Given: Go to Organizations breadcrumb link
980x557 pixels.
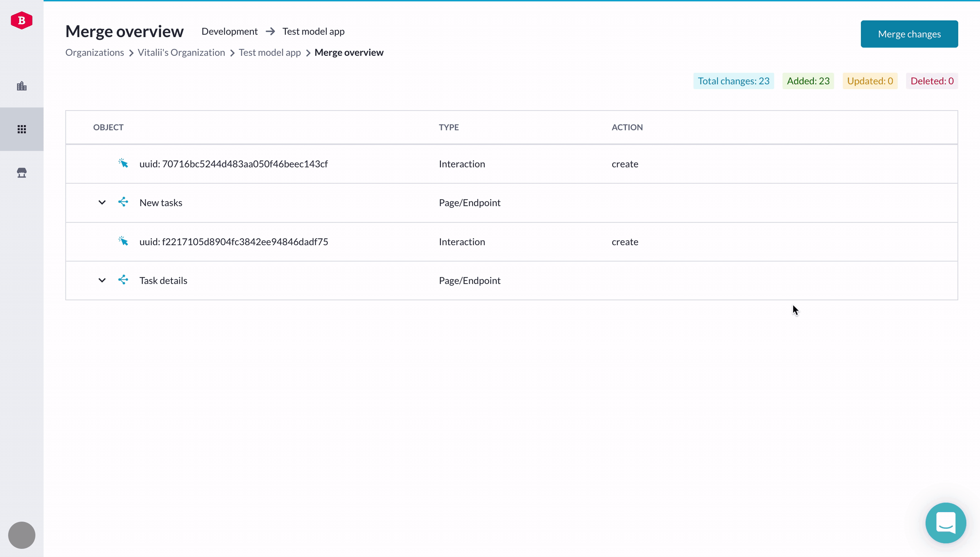Looking at the screenshot, I should 95,52.
